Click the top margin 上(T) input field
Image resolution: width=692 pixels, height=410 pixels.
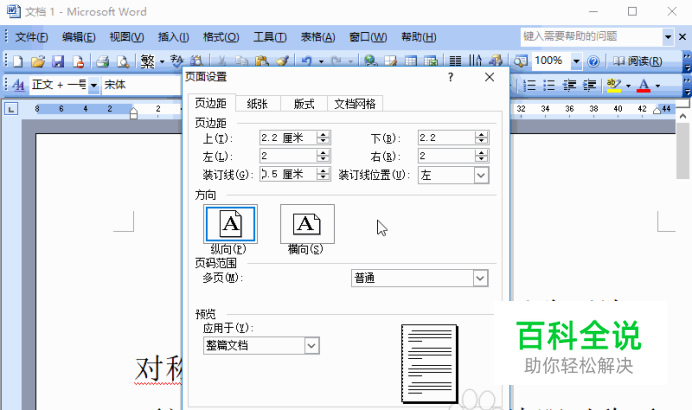click(x=288, y=138)
